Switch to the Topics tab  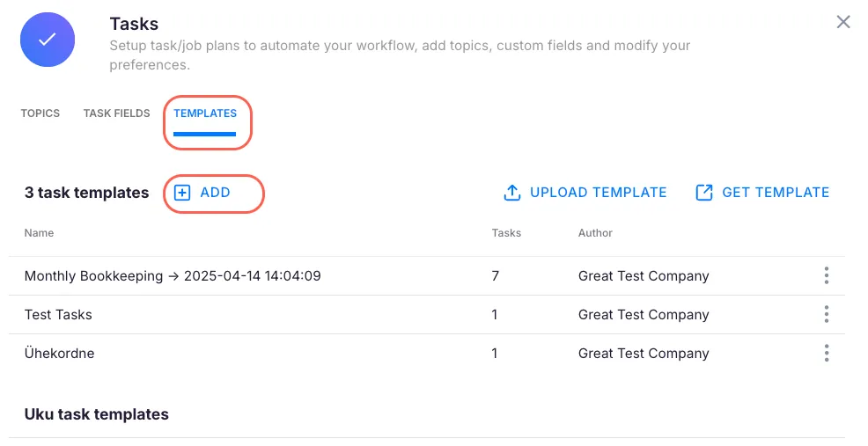pyautogui.click(x=40, y=113)
